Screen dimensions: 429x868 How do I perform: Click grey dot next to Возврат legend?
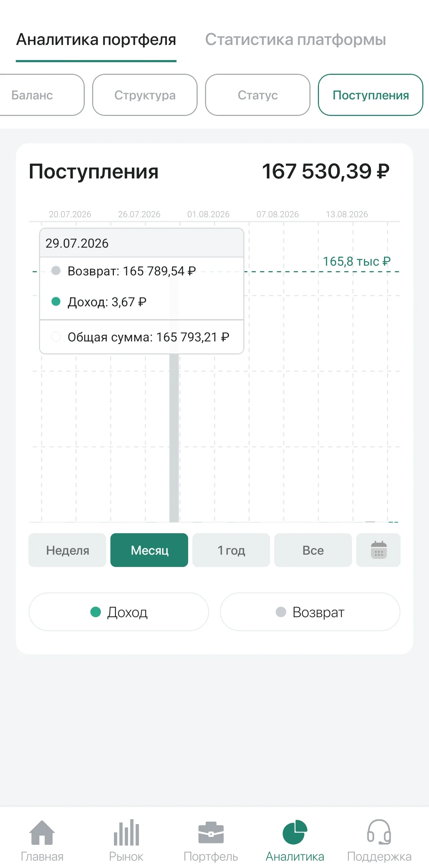(281, 612)
